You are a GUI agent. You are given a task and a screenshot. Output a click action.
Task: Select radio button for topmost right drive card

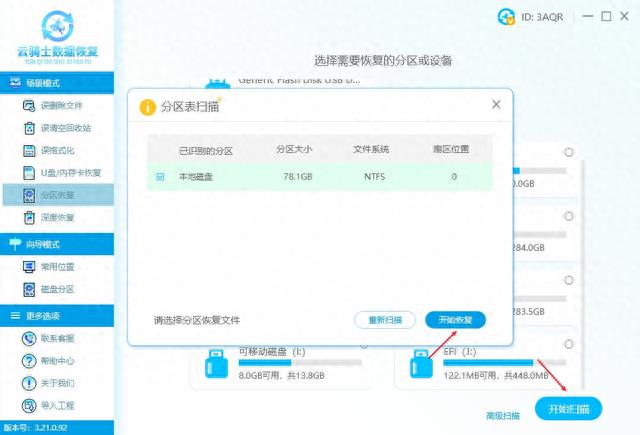coord(569,152)
